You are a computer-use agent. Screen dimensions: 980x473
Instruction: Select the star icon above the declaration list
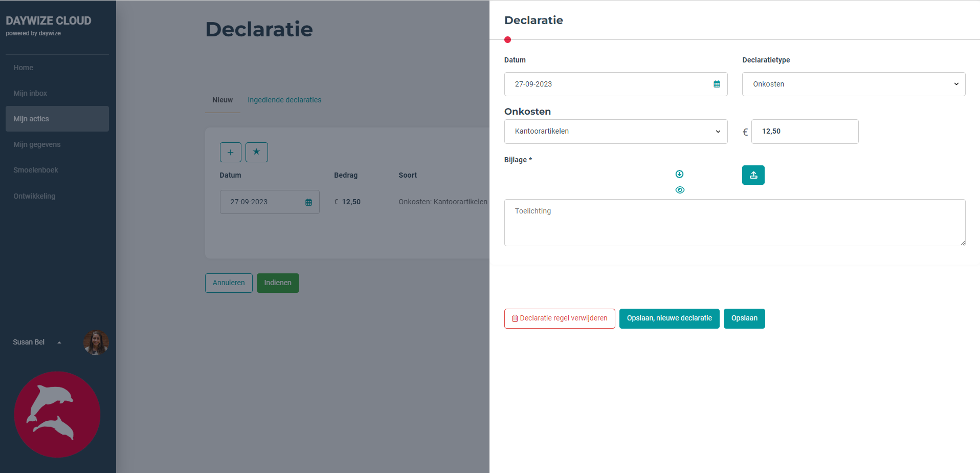tap(256, 152)
